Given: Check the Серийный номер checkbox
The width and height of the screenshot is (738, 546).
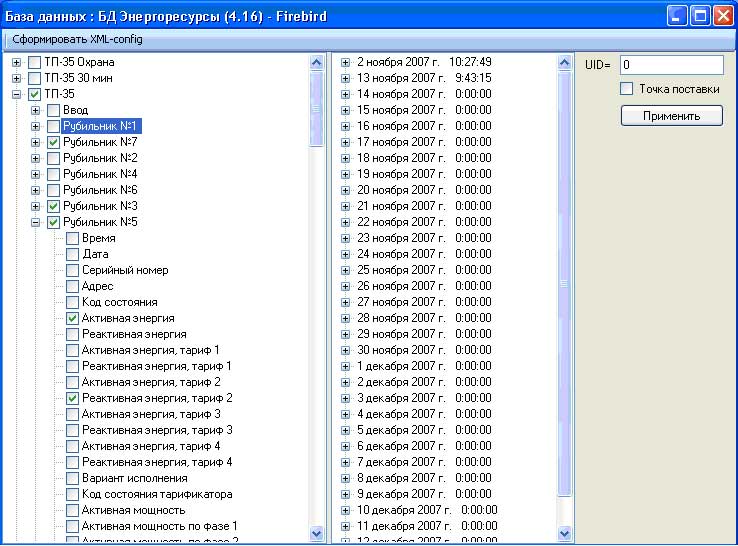Looking at the screenshot, I should tap(72, 270).
